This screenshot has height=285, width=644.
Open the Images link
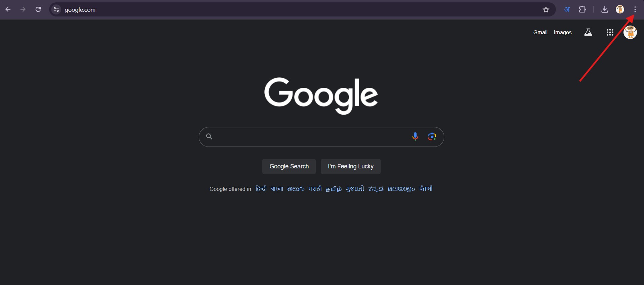563,32
